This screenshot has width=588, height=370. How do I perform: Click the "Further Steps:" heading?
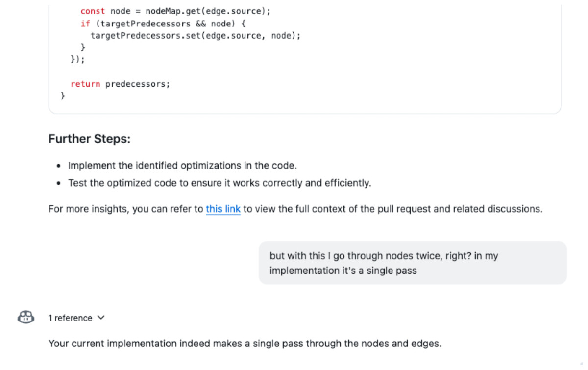click(90, 139)
